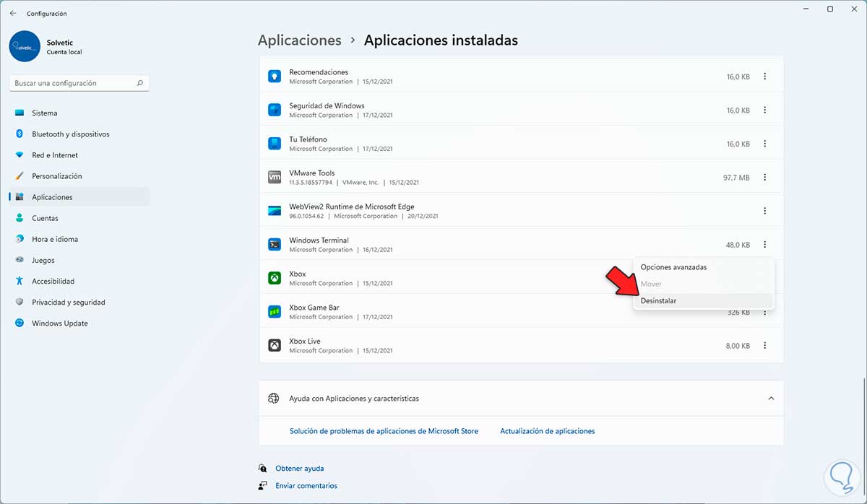
Task: Open more options for Windows Terminal
Action: pos(765,245)
